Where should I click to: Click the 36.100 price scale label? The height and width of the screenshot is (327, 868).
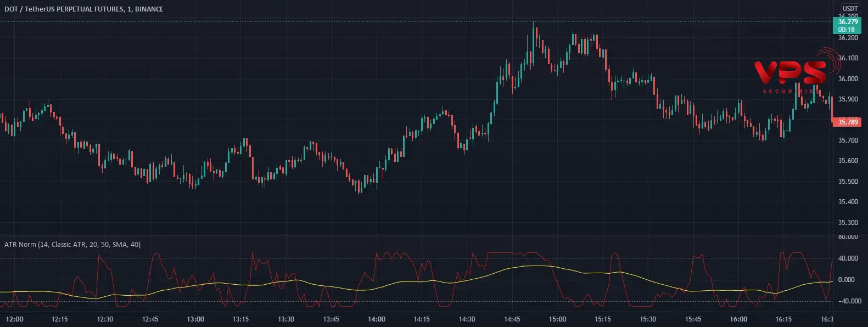click(848, 58)
